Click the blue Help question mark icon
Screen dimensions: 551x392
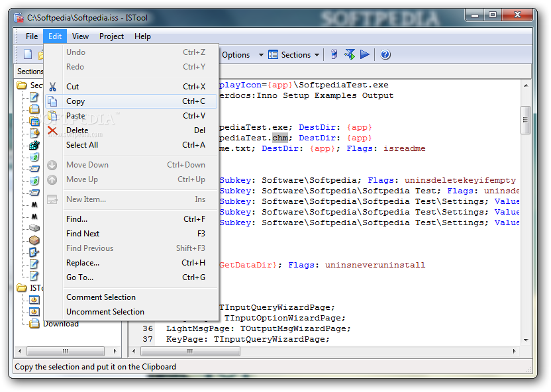[x=385, y=54]
